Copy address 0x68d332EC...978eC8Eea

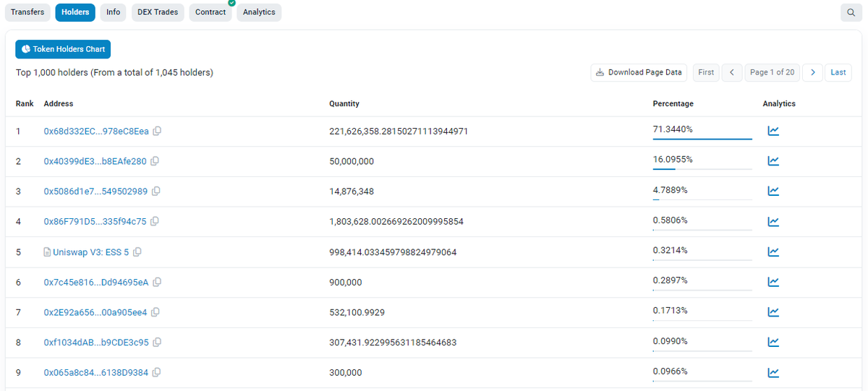(x=157, y=132)
